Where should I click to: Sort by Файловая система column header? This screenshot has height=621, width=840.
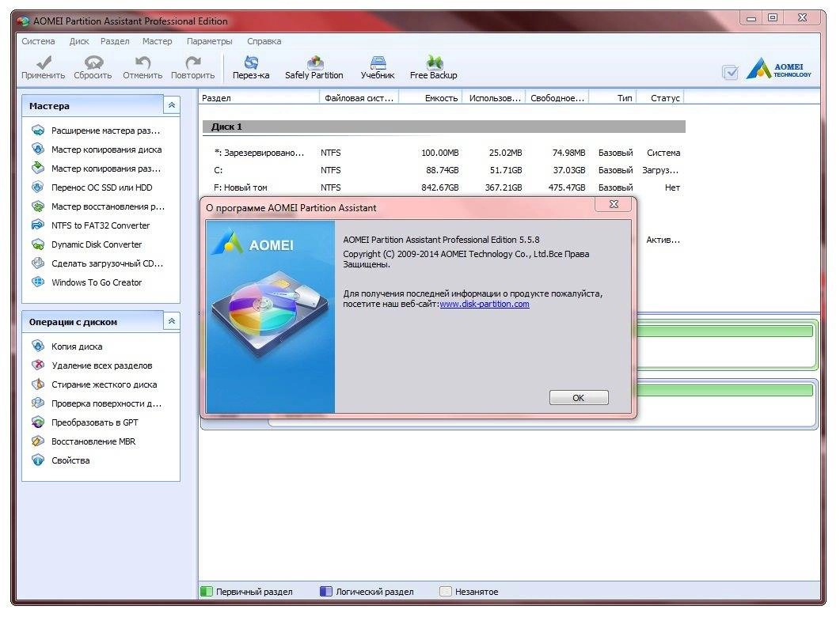(359, 98)
